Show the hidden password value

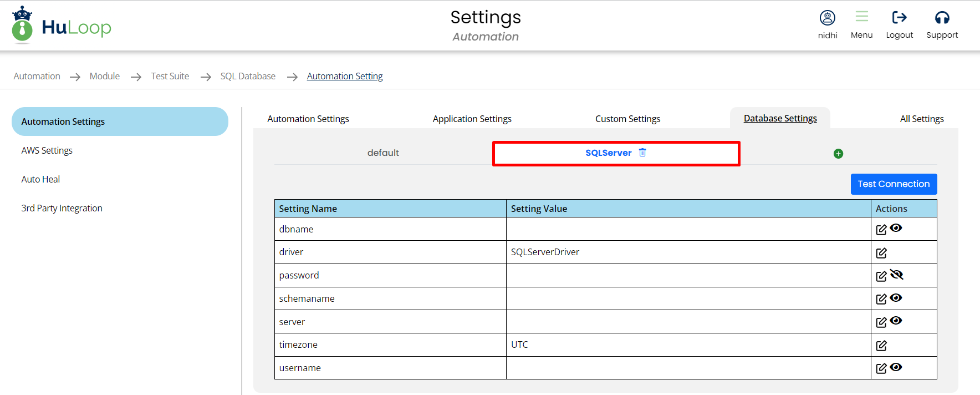pos(896,275)
